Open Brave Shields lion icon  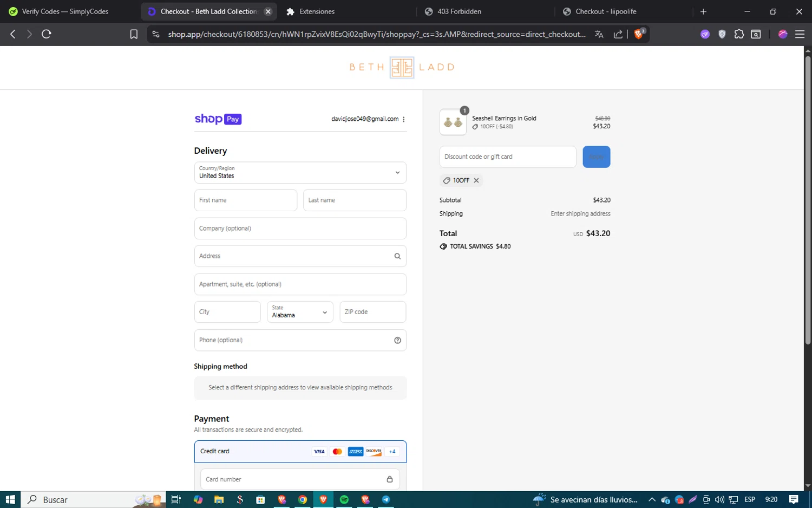[639, 34]
